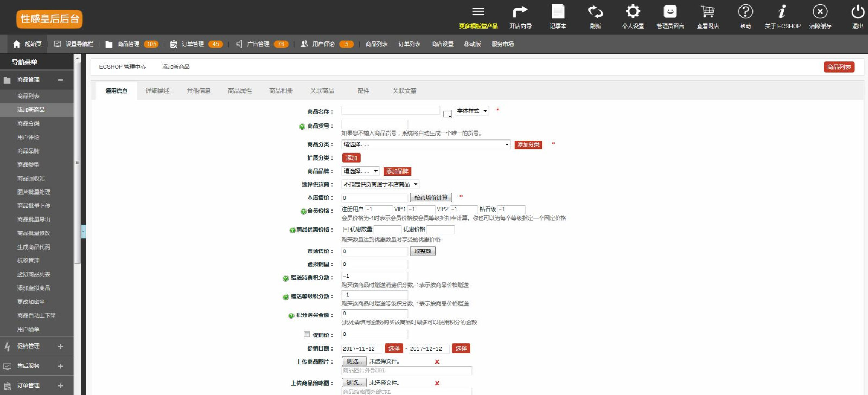Click the clear cache (清除缓存) icon

pyautogui.click(x=820, y=12)
